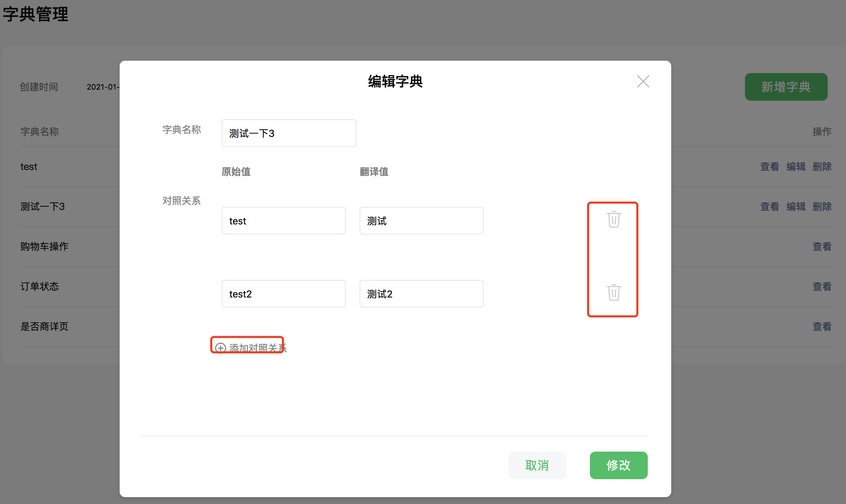Click the green 修改 button

click(618, 465)
